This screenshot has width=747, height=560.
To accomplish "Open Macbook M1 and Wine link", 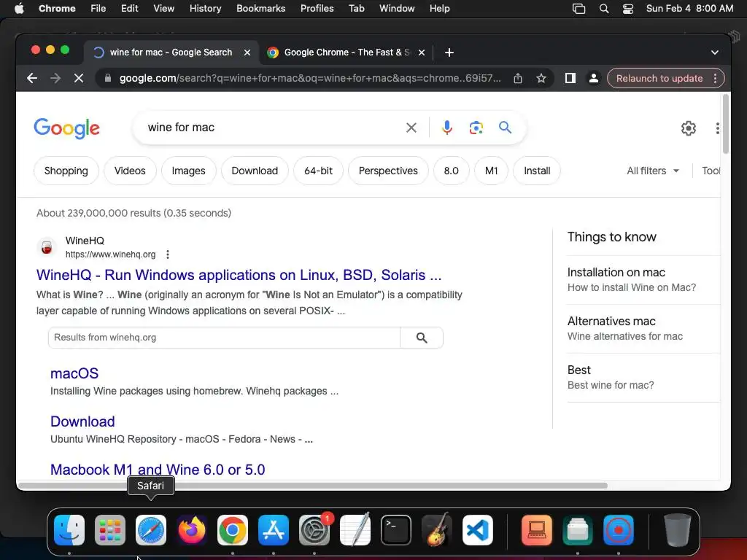I will (158, 470).
